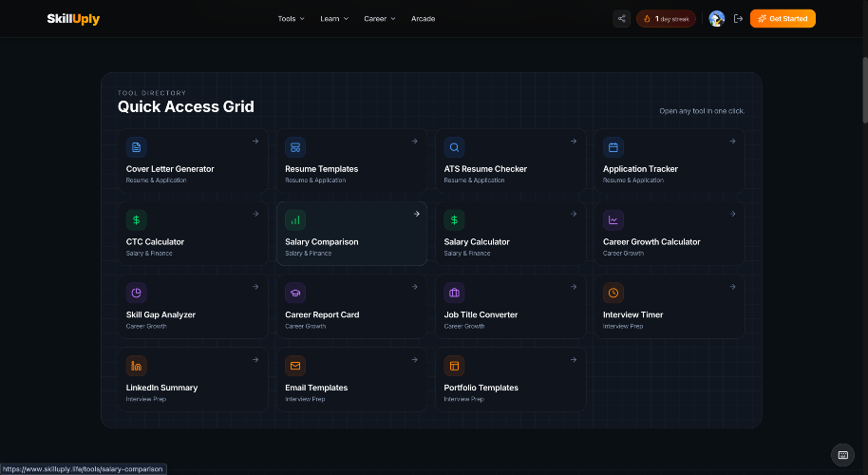Image resolution: width=868 pixels, height=475 pixels.
Task: Click the 1 day streak badge
Action: tap(666, 18)
